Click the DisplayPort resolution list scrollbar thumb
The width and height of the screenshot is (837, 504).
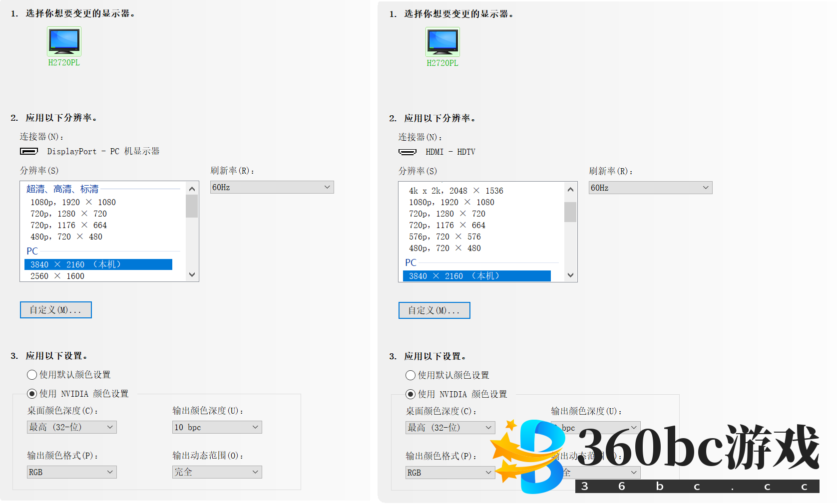pyautogui.click(x=192, y=206)
